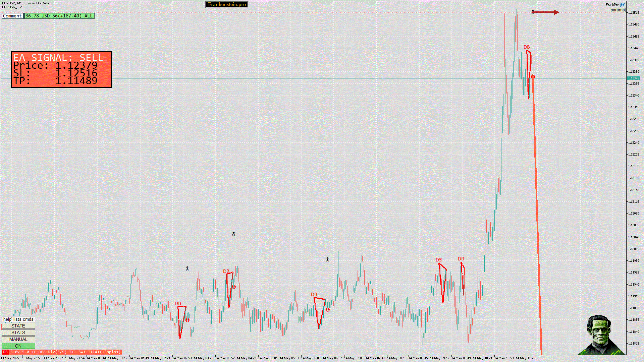Click the DB label near 14 May 03:57
The width and height of the screenshot is (644, 362).
[226, 271]
